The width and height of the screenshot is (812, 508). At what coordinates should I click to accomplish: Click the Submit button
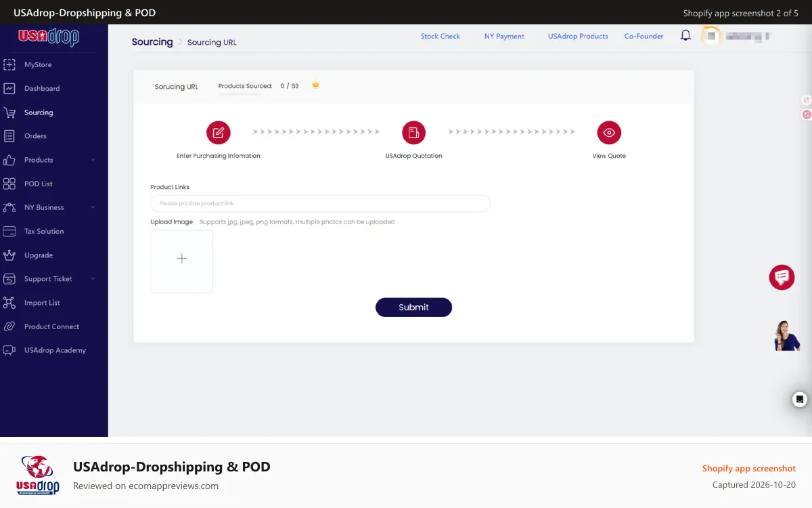pyautogui.click(x=413, y=308)
